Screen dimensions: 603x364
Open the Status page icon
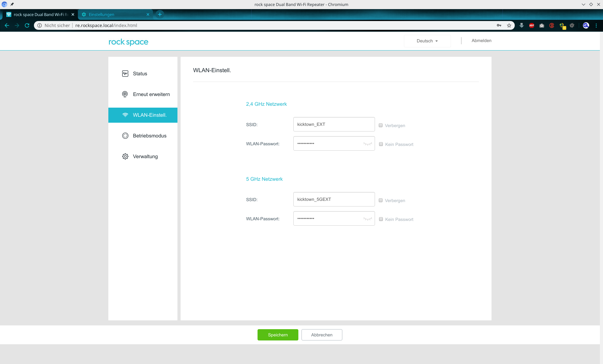coord(125,74)
